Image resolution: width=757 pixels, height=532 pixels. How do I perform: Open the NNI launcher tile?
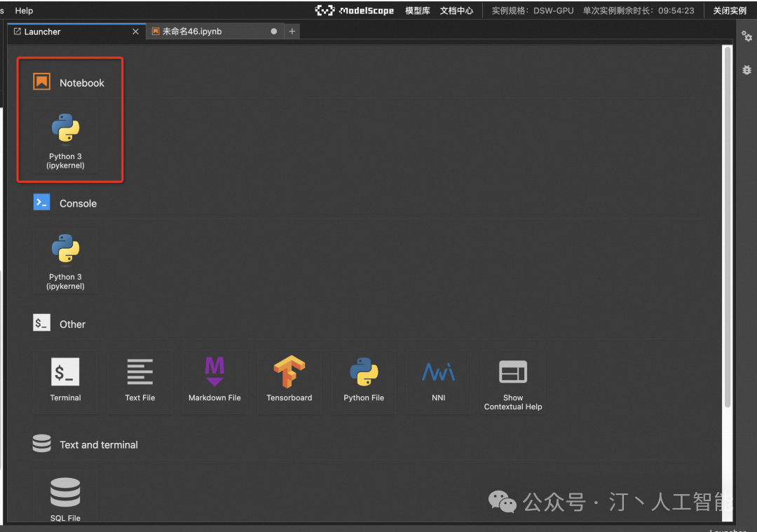coord(438,381)
